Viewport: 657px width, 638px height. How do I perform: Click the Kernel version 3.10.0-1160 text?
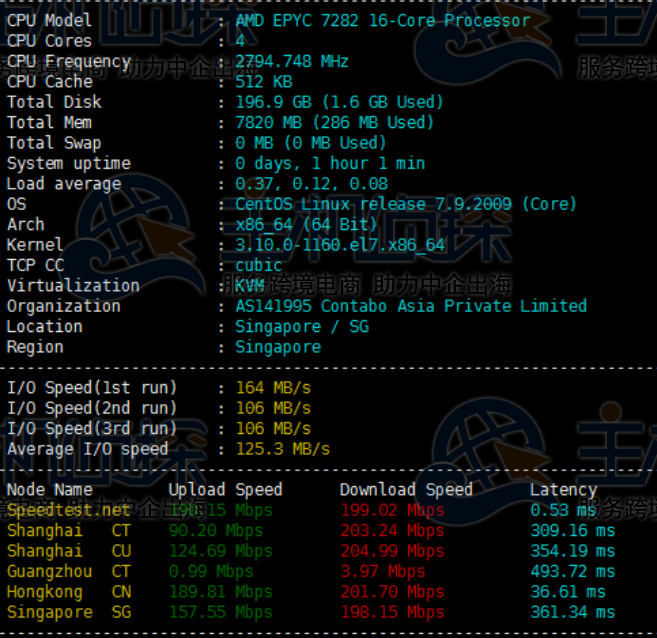click(x=340, y=245)
